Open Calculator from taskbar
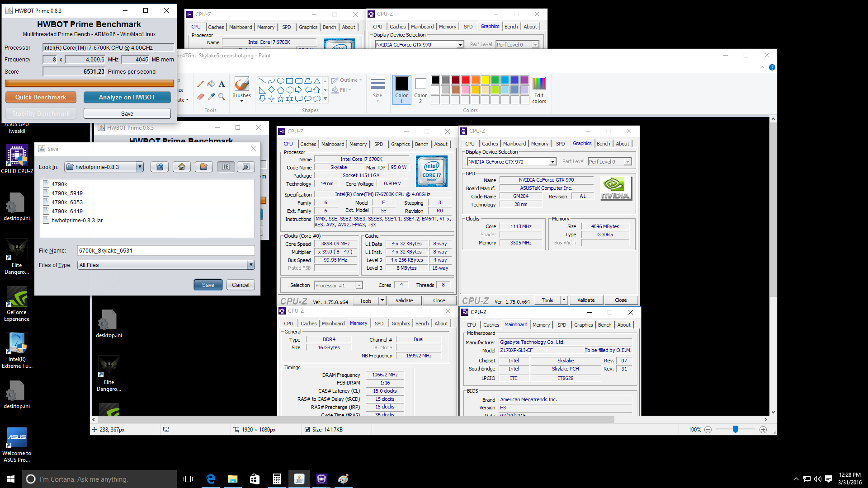Image resolution: width=868 pixels, height=488 pixels. coord(277,479)
